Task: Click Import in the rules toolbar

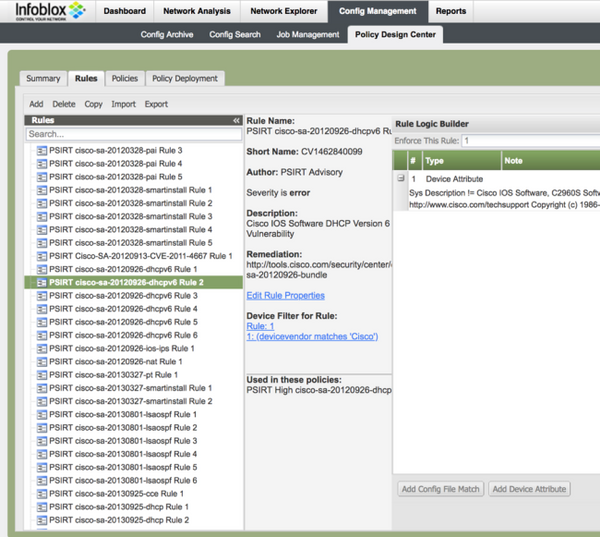Action: coord(123,104)
